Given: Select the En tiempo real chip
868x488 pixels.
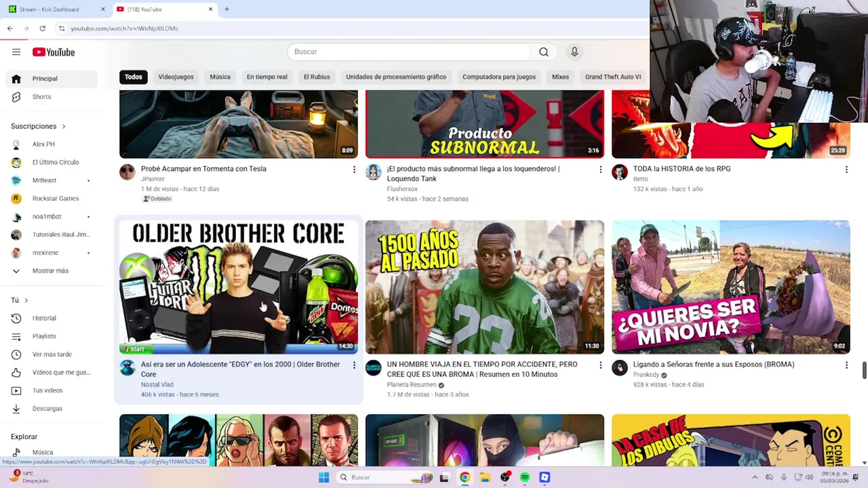Looking at the screenshot, I should coord(267,77).
